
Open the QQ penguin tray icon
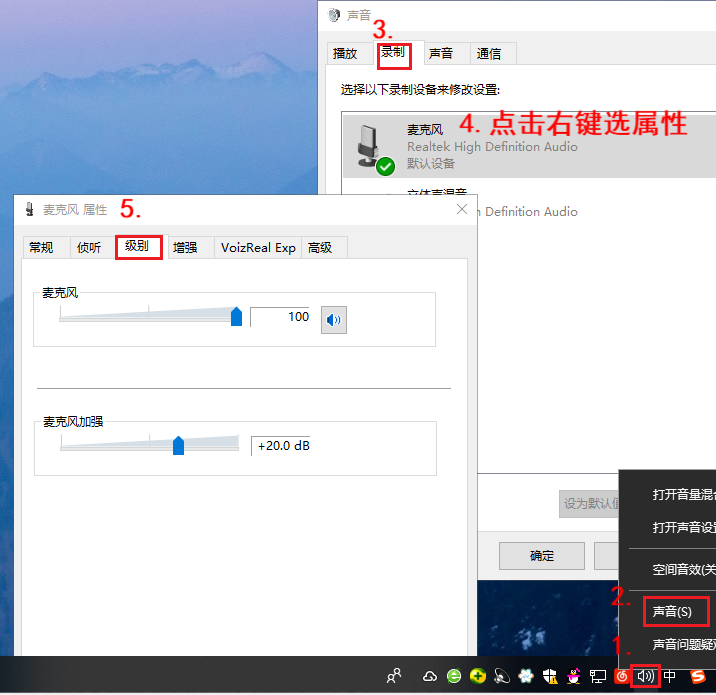pyautogui.click(x=574, y=676)
